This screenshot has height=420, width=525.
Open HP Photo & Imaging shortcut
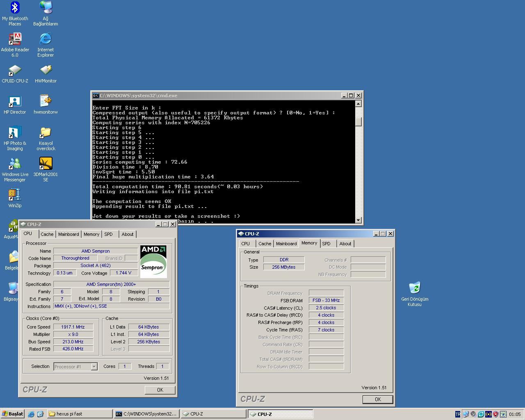coord(15,139)
